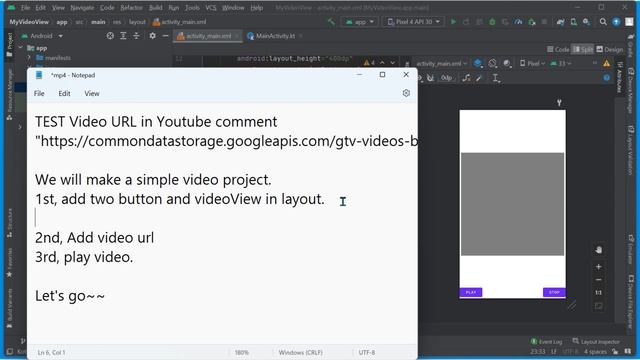Click Windows (CRLF) in Notepad status bar

point(300,352)
